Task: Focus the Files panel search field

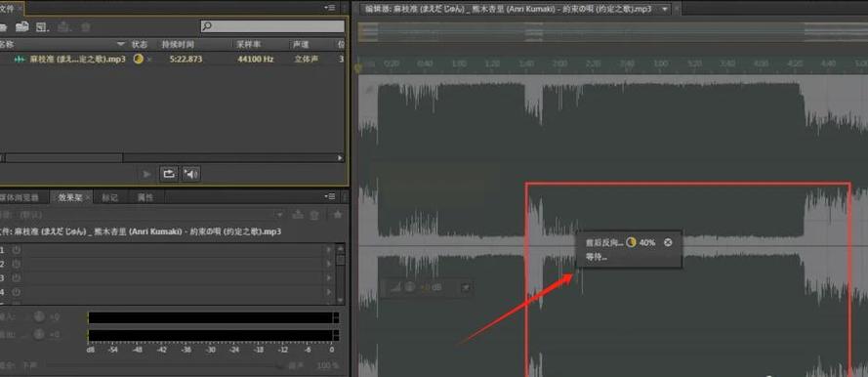Action: point(272,26)
